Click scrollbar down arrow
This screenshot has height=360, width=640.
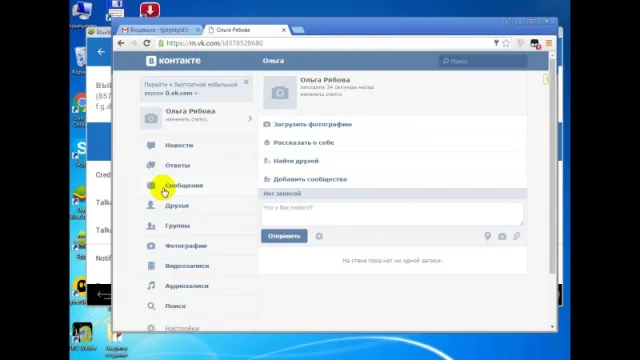[552, 327]
